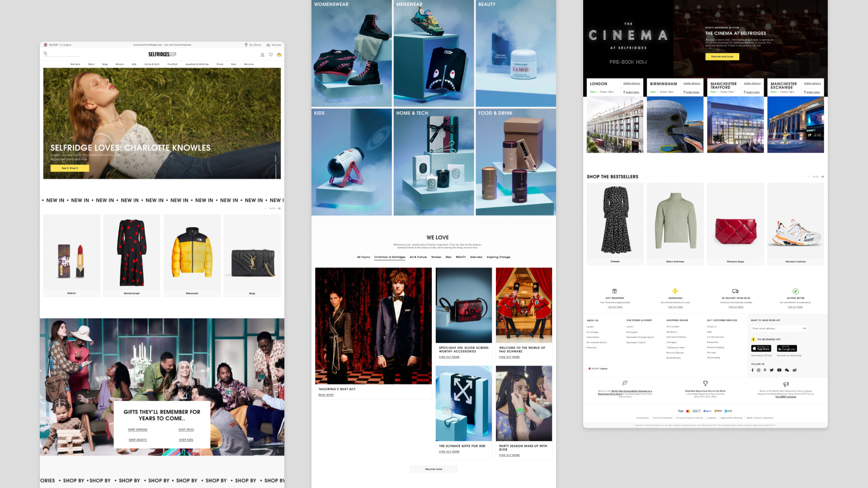Click the Gift Wrapping gift icon
Viewport: 868px width, 488px height.
[614, 291]
